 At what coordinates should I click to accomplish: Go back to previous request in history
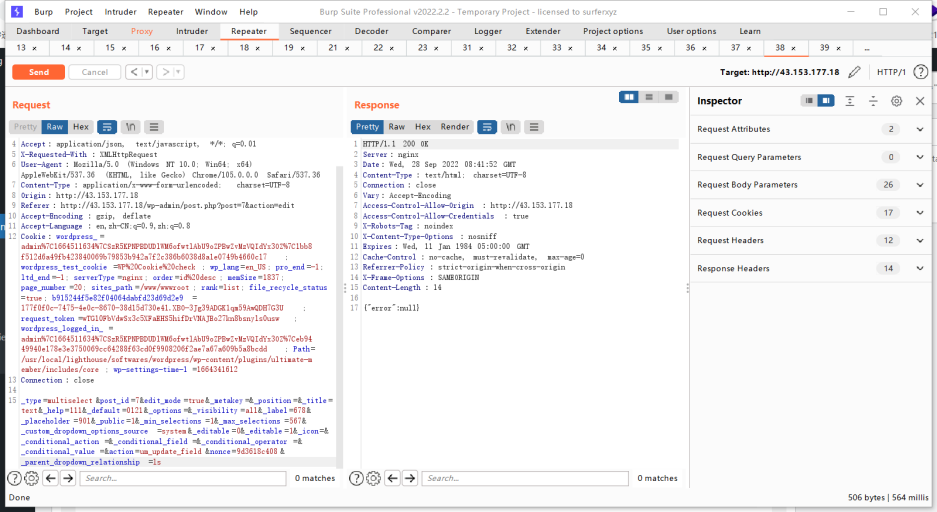[134, 72]
